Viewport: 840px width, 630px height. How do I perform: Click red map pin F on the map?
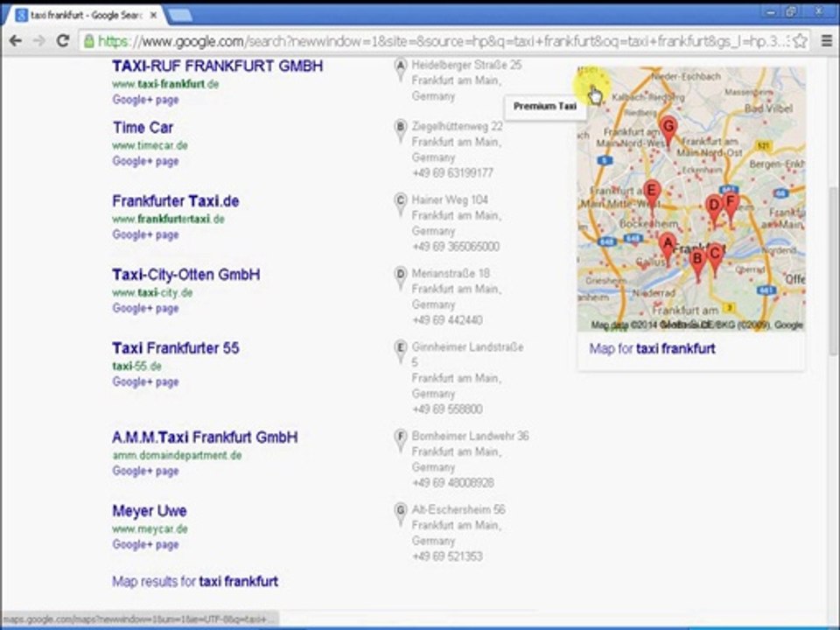pos(730,206)
